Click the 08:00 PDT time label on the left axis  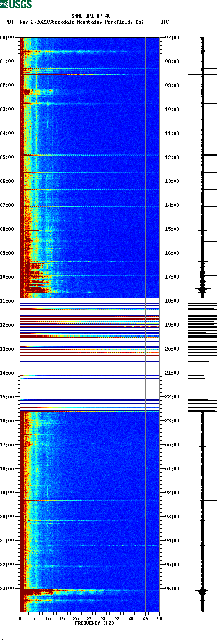7,229
